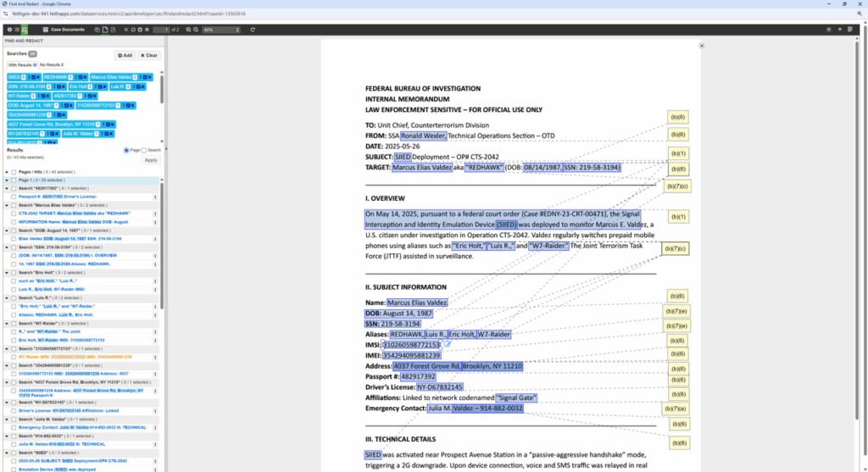The image size is (868, 472).
Task: Open the info icon in the top toolbar
Action: point(9,30)
